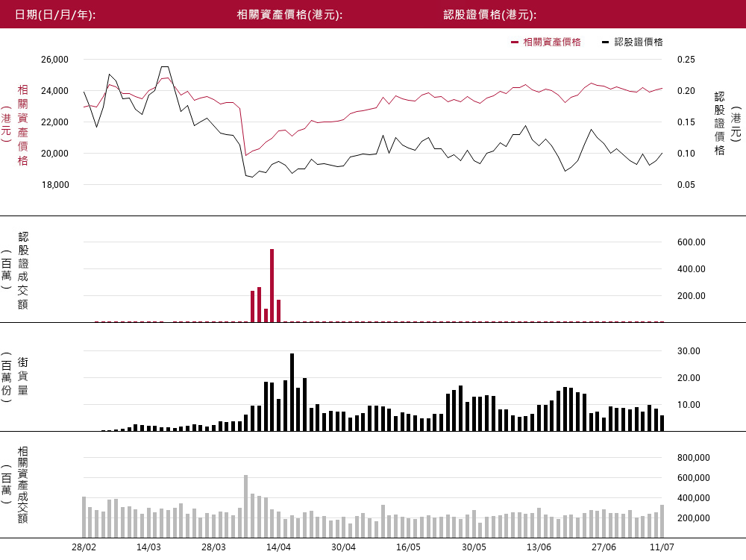Viewport: 746px width, 560px height.
Task: Click the 600.00 warrant turnover axis label
Action: pyautogui.click(x=692, y=242)
